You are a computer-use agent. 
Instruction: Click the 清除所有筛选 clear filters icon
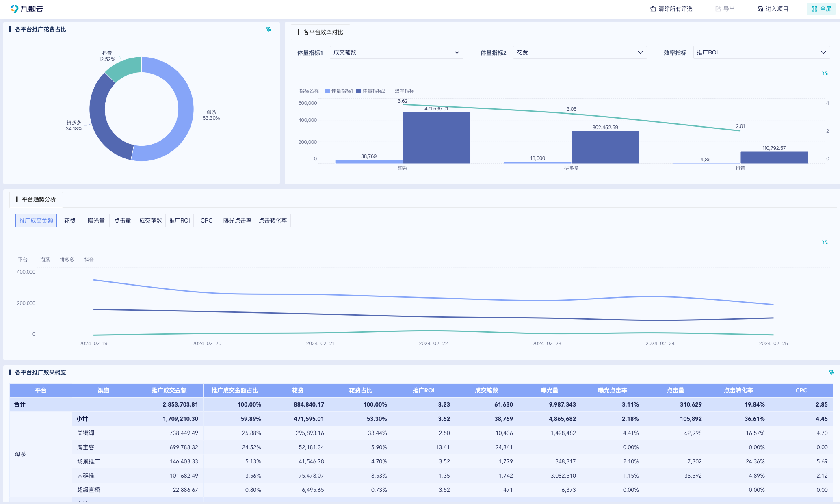point(653,9)
